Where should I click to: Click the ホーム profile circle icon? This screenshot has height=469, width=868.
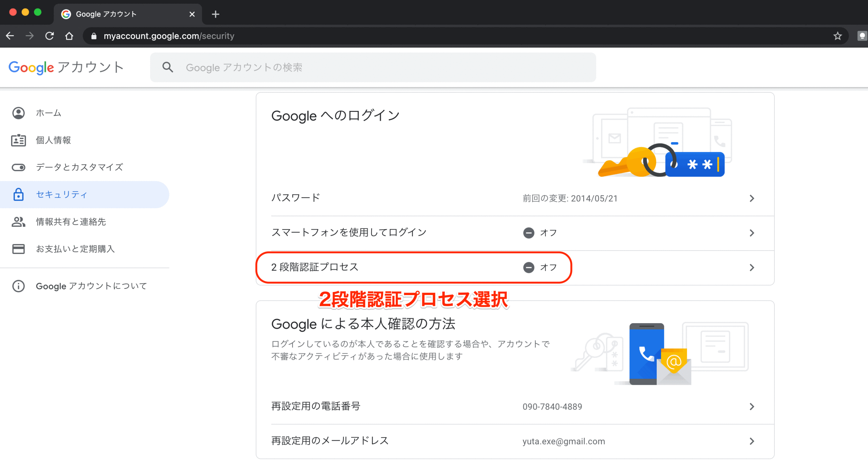pos(18,113)
